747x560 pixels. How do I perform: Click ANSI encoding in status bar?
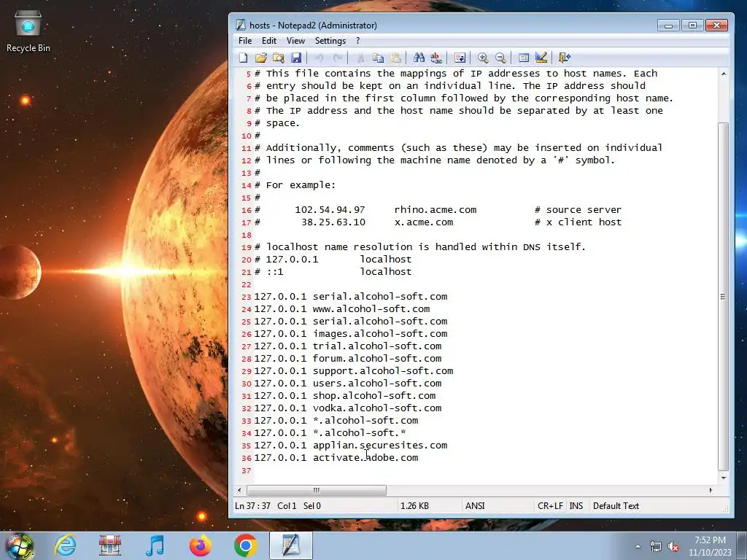click(x=474, y=506)
